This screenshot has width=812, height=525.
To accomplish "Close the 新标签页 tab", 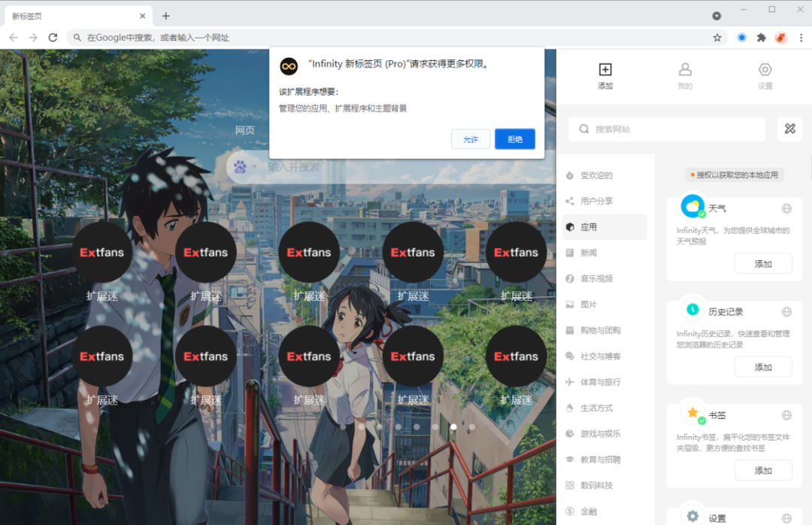I will tap(142, 16).
